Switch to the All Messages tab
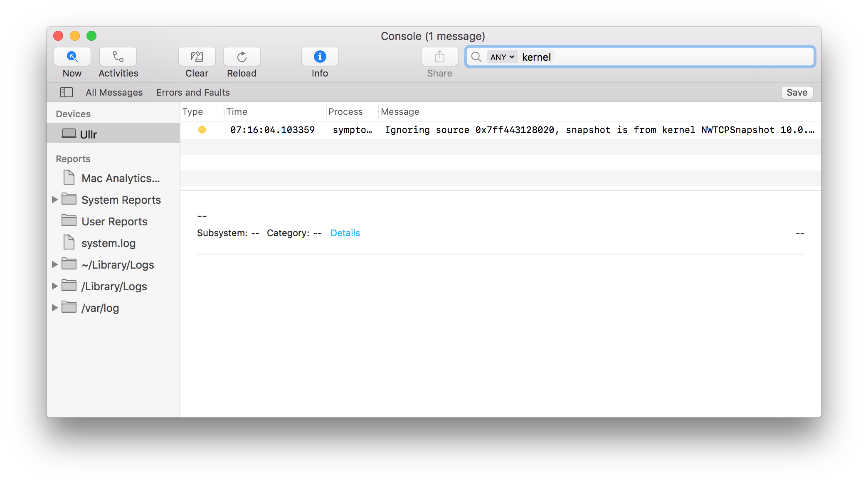The image size is (868, 484). [114, 92]
